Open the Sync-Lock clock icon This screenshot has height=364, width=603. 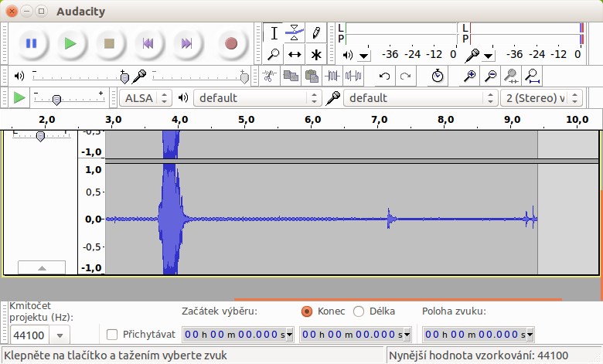(x=438, y=76)
